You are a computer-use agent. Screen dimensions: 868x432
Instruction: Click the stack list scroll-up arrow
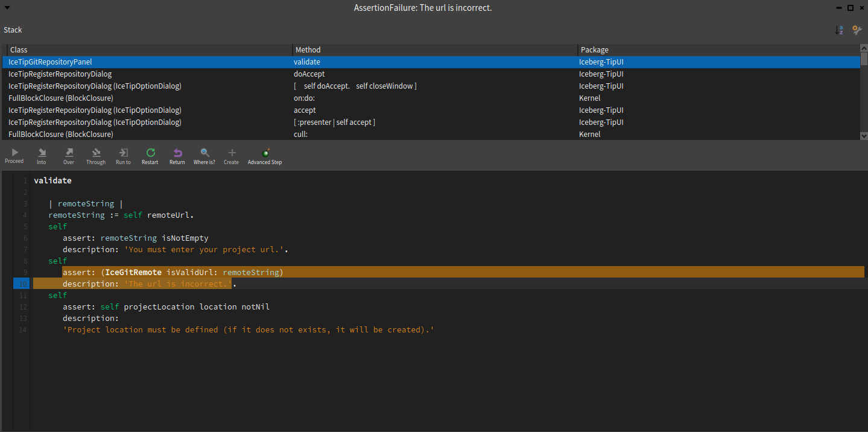point(864,48)
